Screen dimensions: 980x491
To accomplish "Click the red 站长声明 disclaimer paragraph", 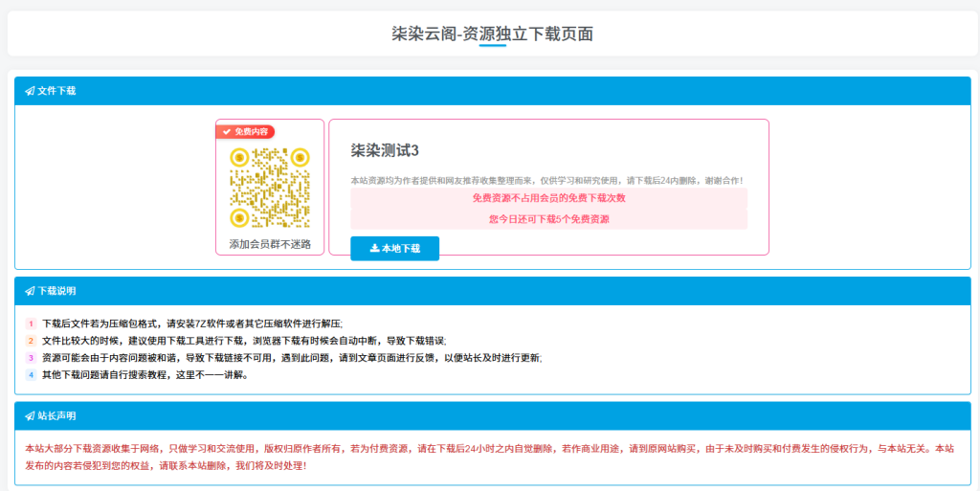I will tap(489, 458).
